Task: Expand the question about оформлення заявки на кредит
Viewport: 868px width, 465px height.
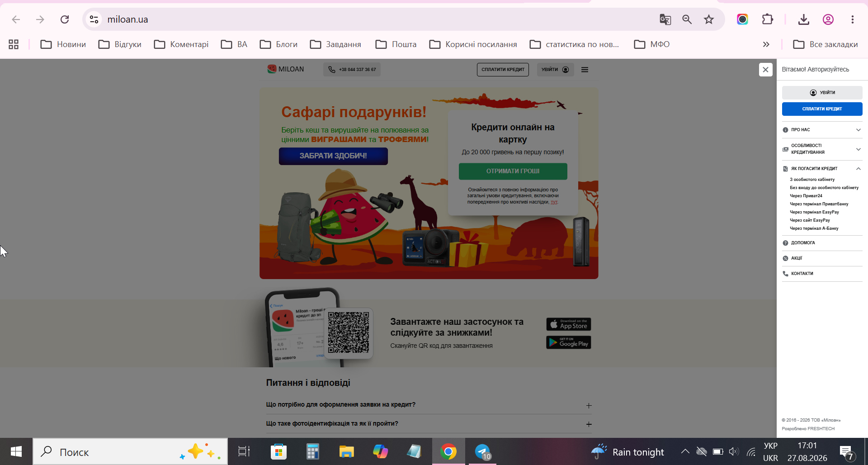Action: 429,405
